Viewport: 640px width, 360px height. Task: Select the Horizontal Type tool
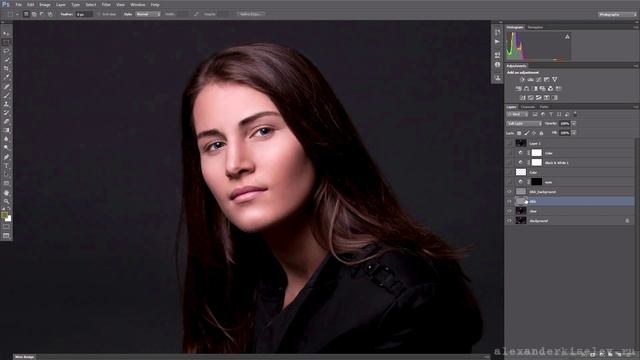click(6, 166)
